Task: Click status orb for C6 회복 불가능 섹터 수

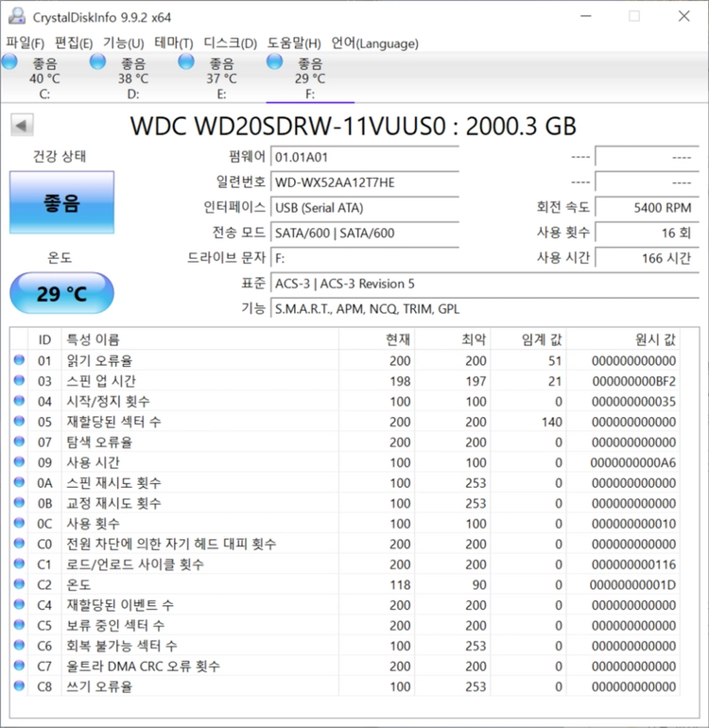Action: point(19,646)
